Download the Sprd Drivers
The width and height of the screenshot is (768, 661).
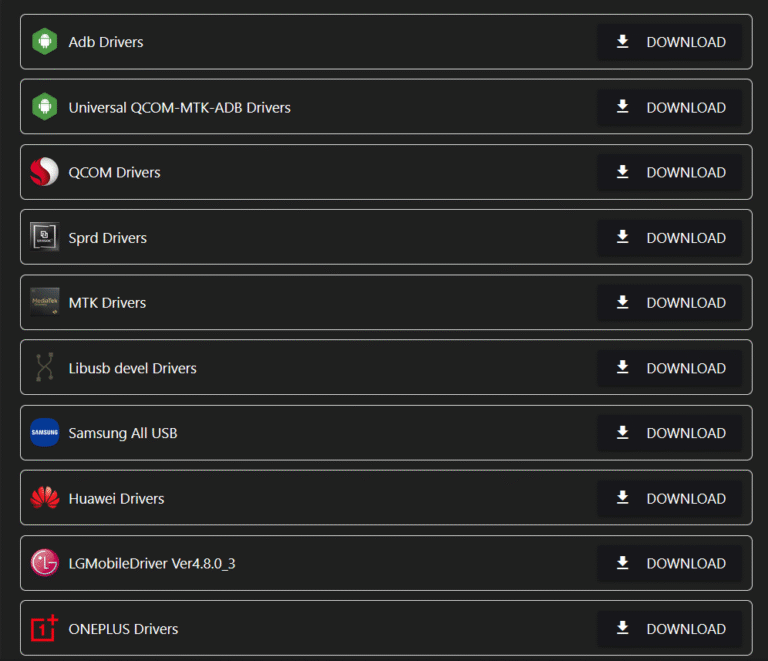(x=670, y=238)
